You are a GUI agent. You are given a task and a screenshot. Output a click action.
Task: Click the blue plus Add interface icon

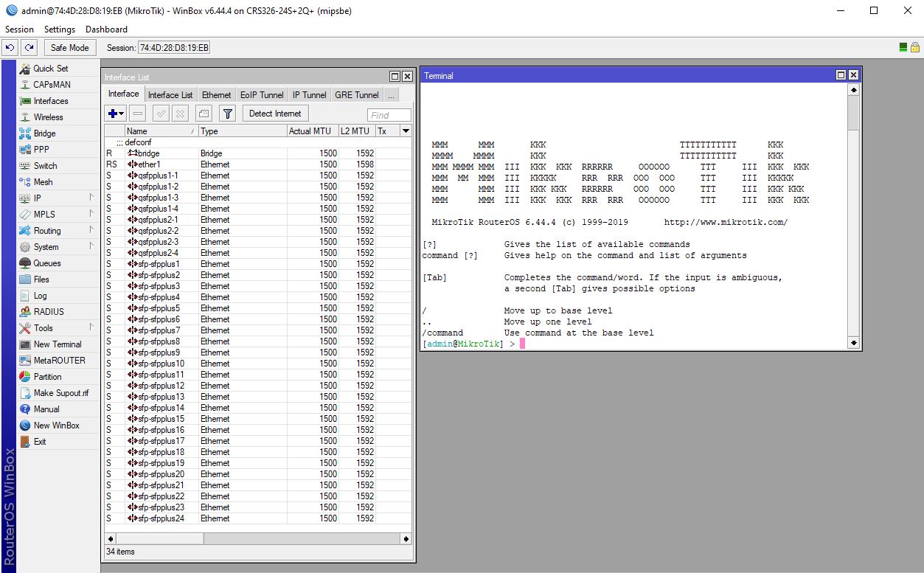point(116,114)
